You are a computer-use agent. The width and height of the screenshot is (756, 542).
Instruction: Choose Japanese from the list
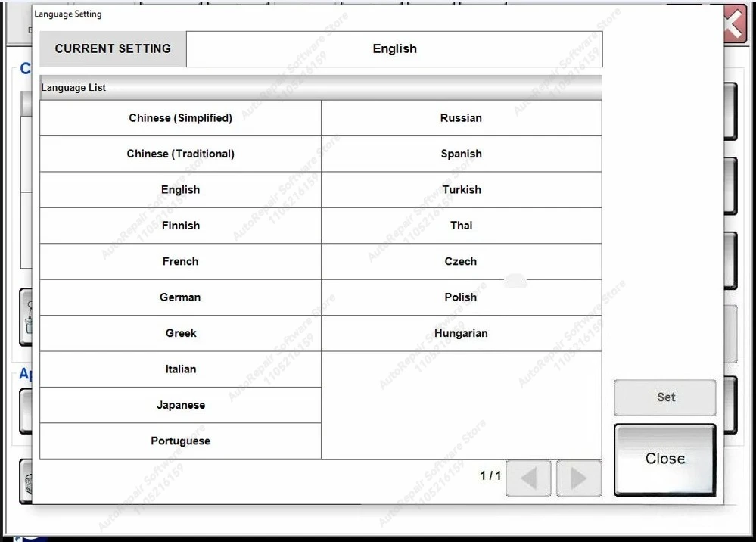coord(180,405)
